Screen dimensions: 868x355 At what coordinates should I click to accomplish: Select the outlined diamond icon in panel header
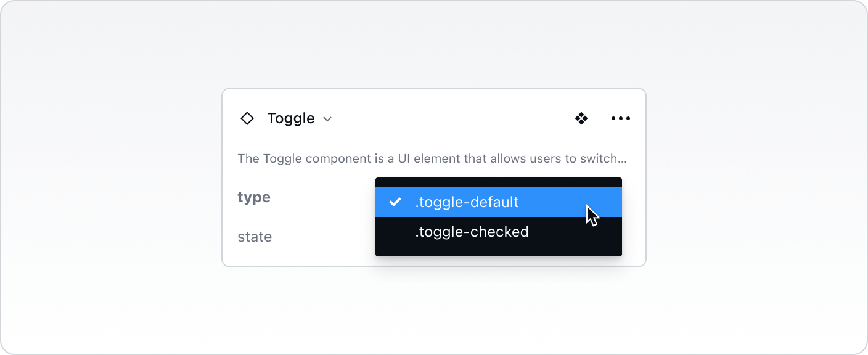247,118
